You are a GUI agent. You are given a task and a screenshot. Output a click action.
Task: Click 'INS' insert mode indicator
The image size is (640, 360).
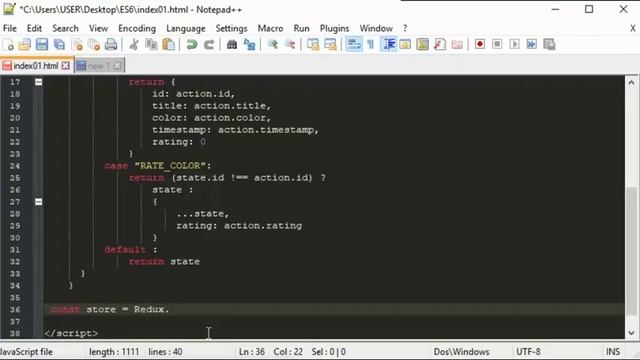click(x=613, y=351)
